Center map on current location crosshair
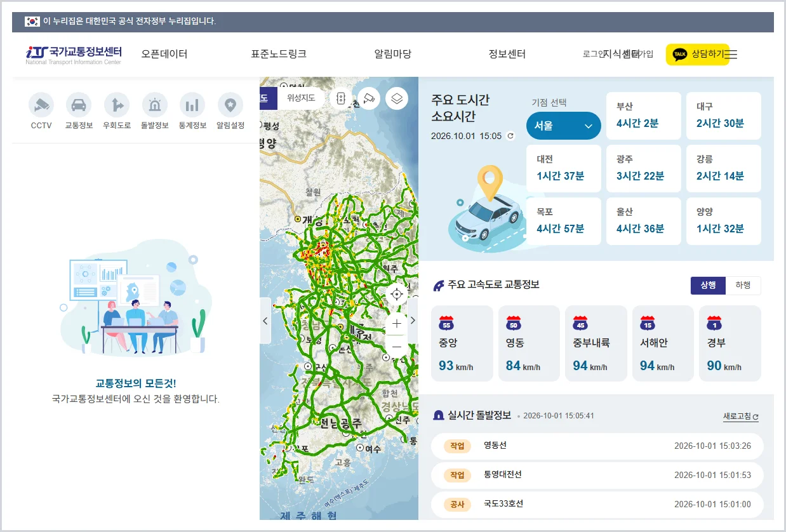The image size is (786, 532). (397, 294)
